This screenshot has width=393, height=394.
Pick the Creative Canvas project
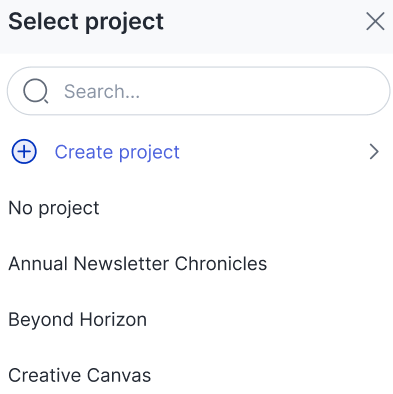[80, 375]
